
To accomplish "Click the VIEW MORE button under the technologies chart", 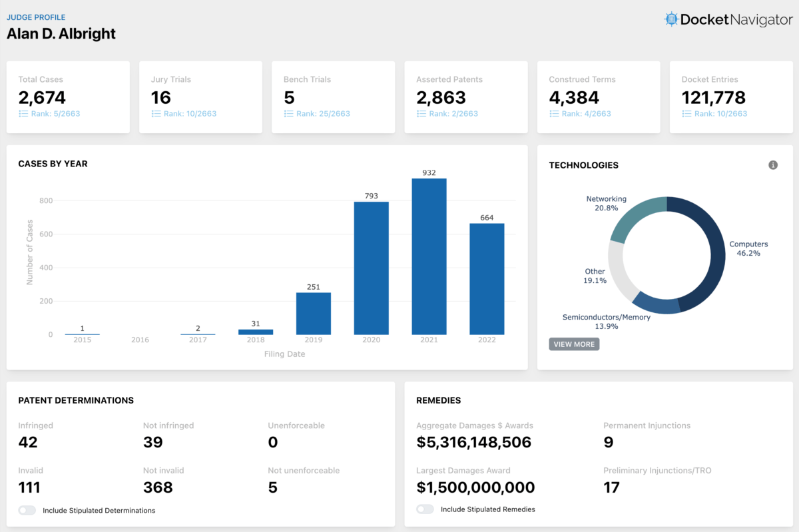I will pyautogui.click(x=574, y=344).
